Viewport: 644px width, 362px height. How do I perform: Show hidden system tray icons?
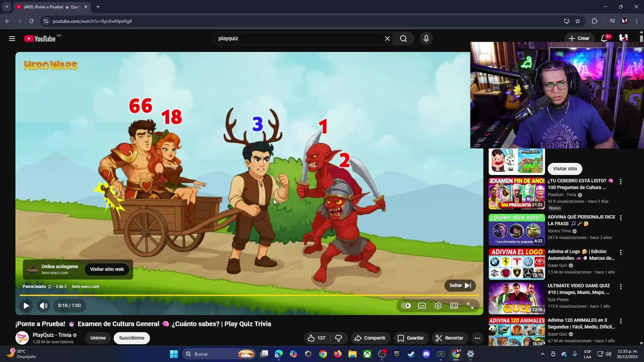[x=542, y=354]
